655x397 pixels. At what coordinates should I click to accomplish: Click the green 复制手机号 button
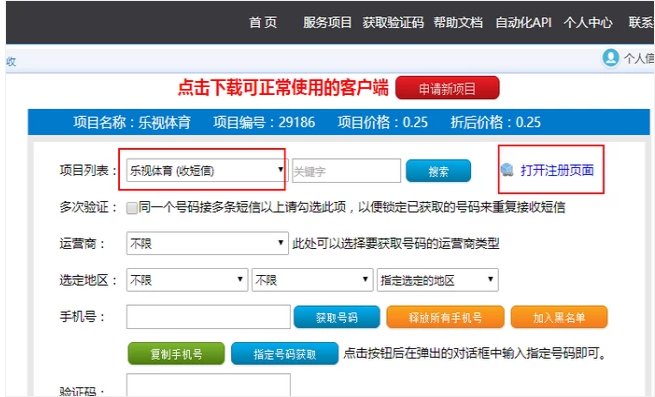(176, 354)
